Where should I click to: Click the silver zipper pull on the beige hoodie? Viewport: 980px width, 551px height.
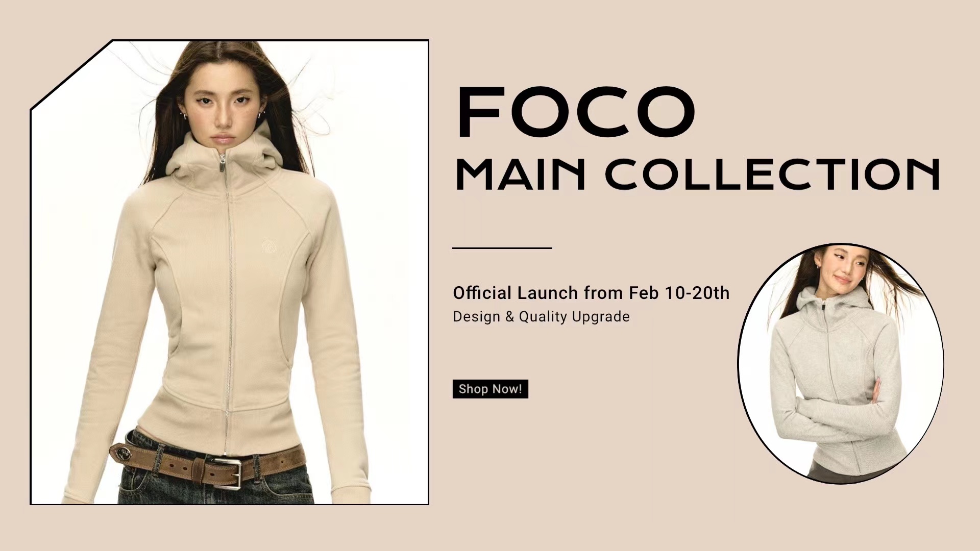[x=223, y=163]
